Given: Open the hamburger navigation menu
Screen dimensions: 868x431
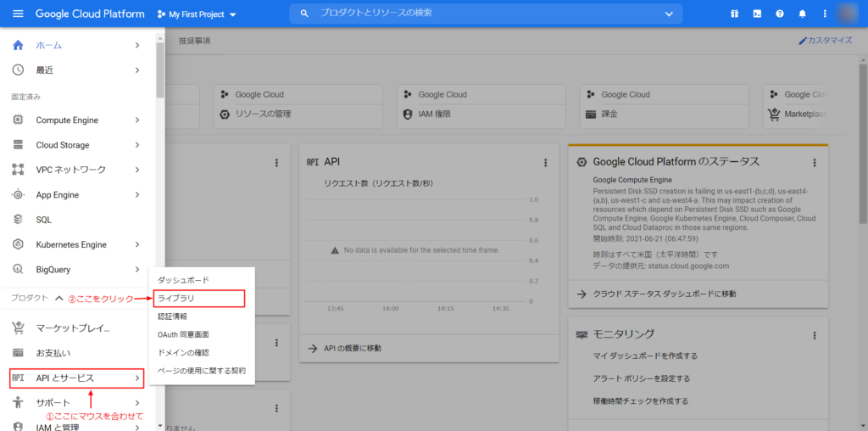Looking at the screenshot, I should pyautogui.click(x=18, y=14).
